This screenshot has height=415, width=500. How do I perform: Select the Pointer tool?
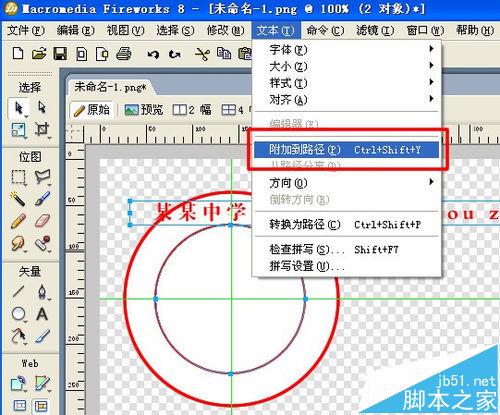pos(19,108)
